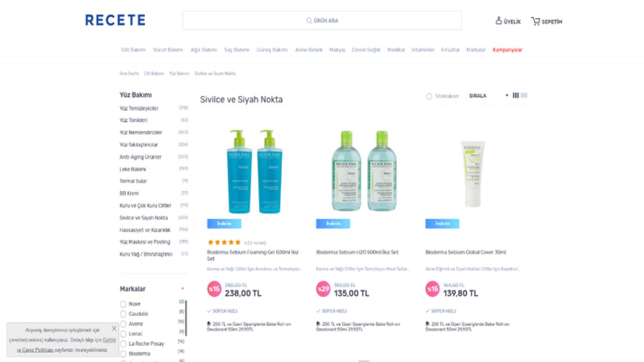This screenshot has width=644, height=362.
Task: Click the search magnifier icon
Action: 309,21
